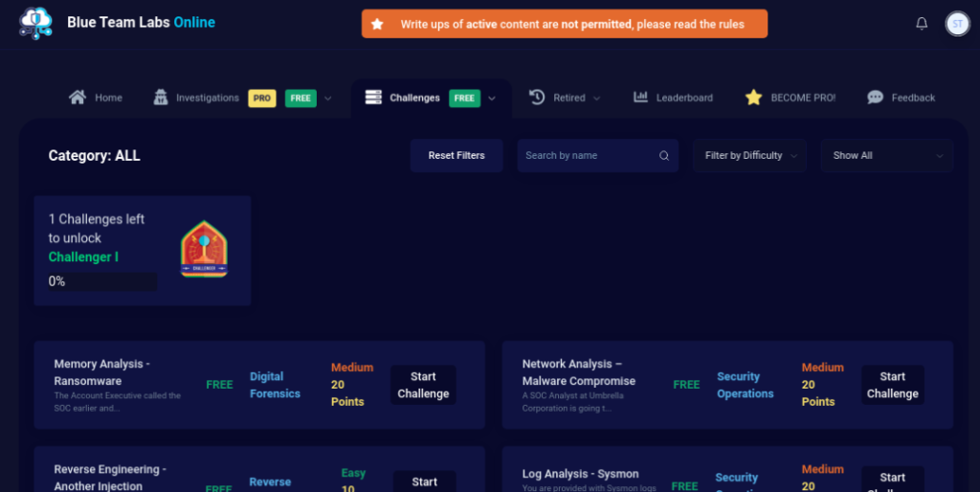Open the Show All dropdown

(x=886, y=156)
